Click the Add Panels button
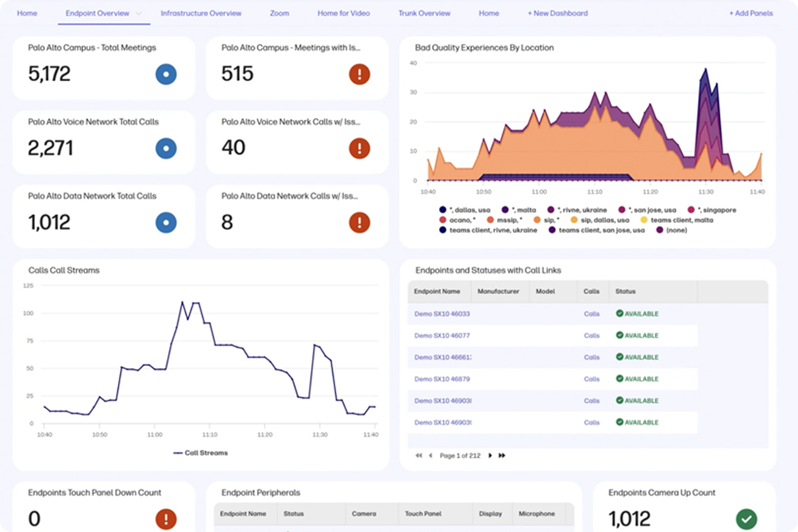The width and height of the screenshot is (798, 532). click(751, 13)
